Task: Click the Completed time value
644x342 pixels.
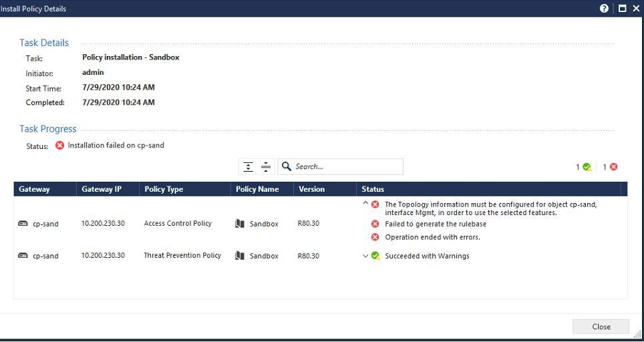Action: [119, 102]
